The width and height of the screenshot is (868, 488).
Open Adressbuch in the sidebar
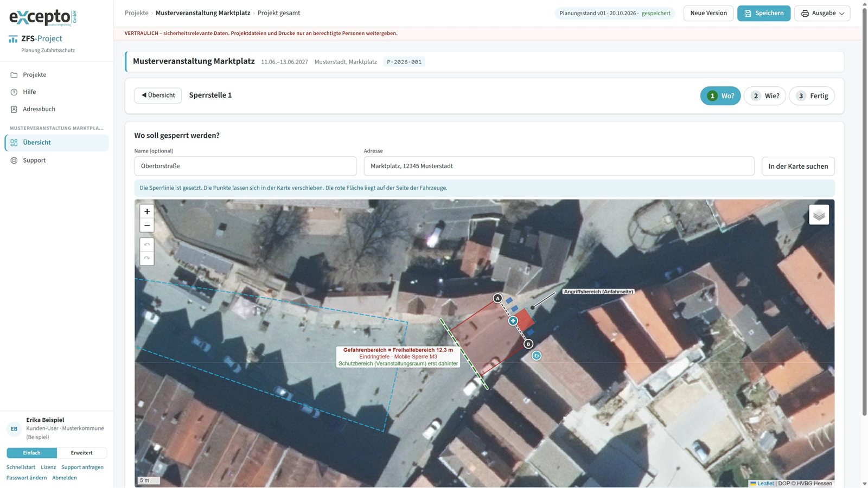coord(57,109)
